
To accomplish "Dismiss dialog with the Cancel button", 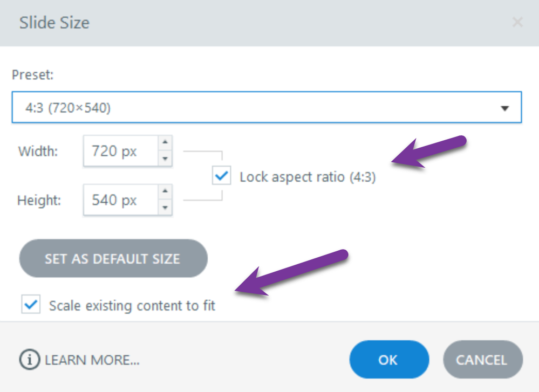I will [x=482, y=360].
